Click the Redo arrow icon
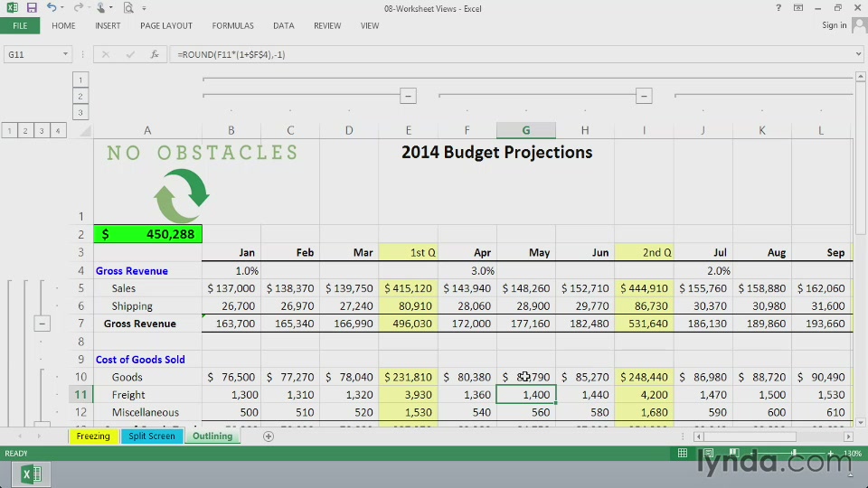Screen dimensions: 868x488 pos(78,8)
